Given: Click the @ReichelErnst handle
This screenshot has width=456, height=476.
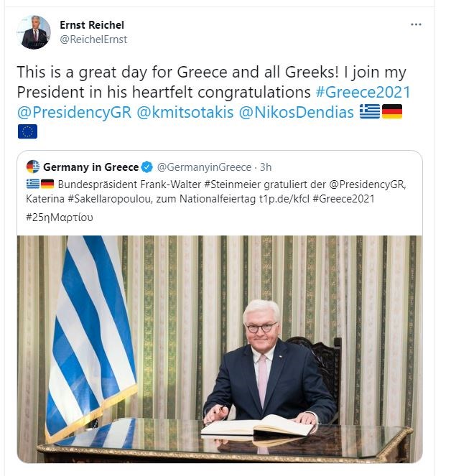Looking at the screenshot, I should click(93, 39).
